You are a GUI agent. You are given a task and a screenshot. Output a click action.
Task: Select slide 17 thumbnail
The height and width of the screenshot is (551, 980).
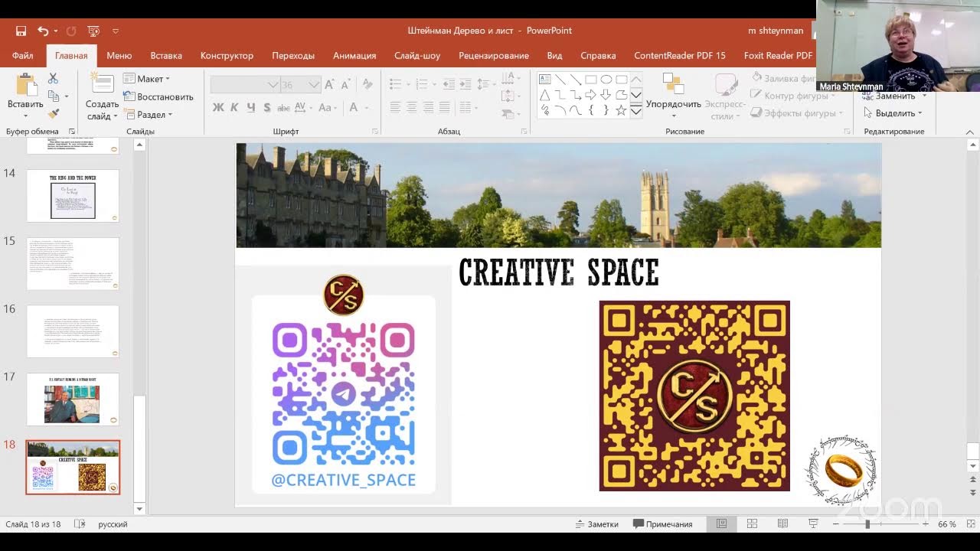[73, 399]
